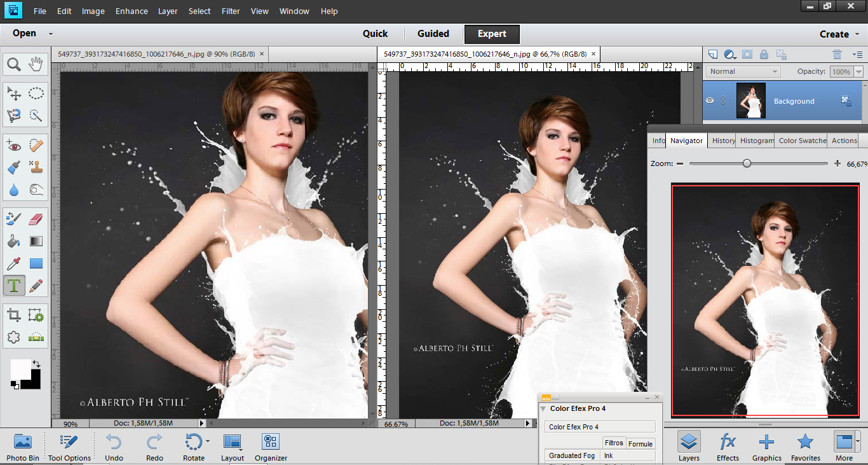Viewport: 868px width, 465px height.
Task: Expand the Open dropdown arrow
Action: point(51,34)
